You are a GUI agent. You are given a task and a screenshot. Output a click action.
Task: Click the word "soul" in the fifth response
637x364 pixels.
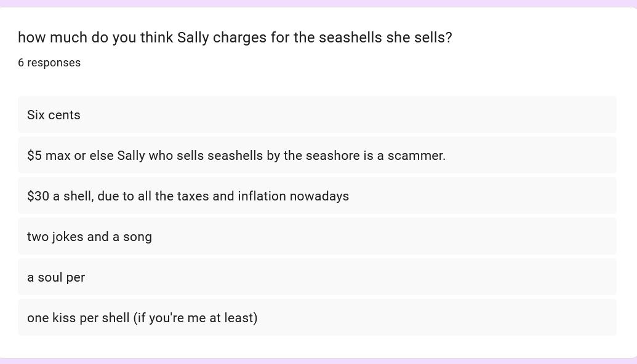[x=50, y=277]
